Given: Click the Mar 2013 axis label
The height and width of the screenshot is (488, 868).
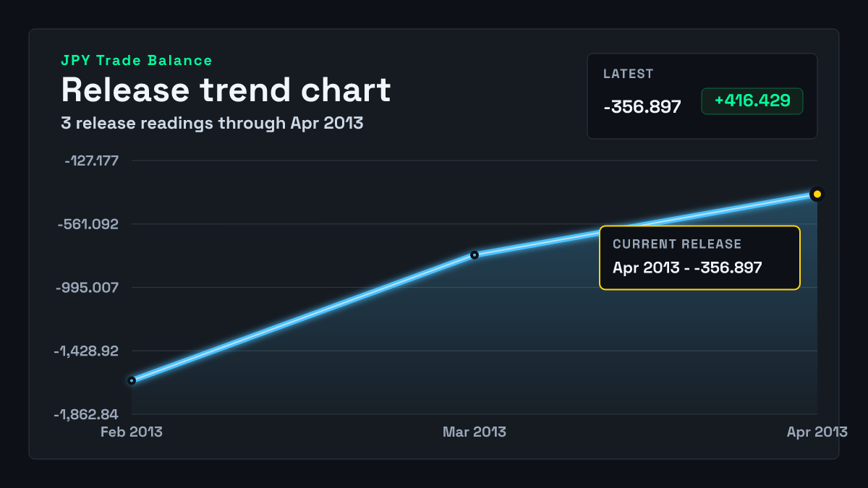Looking at the screenshot, I should click(475, 432).
